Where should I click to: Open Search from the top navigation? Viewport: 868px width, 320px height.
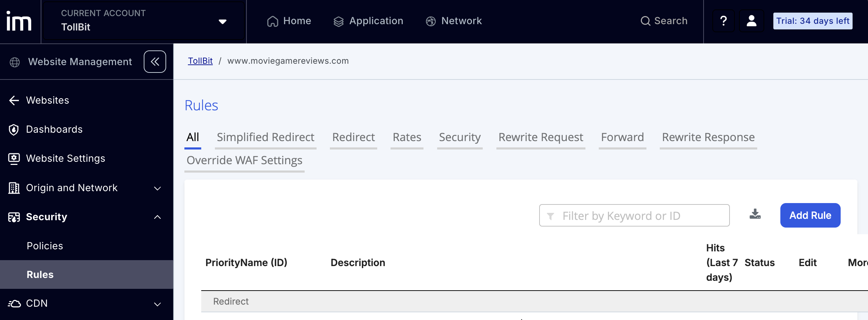click(664, 21)
